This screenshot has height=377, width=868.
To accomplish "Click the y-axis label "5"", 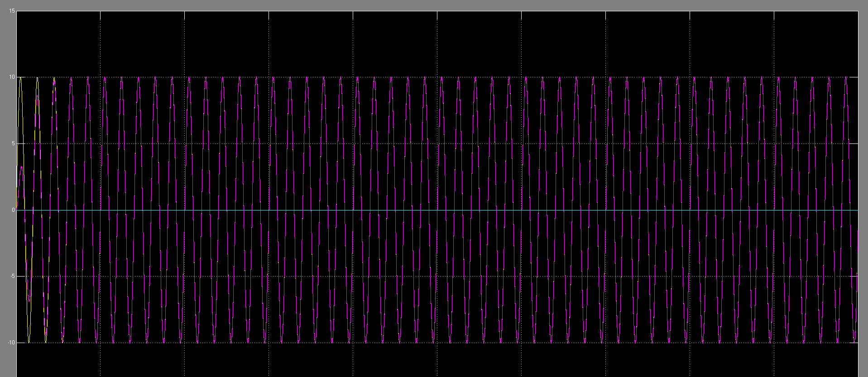I will coord(13,143).
